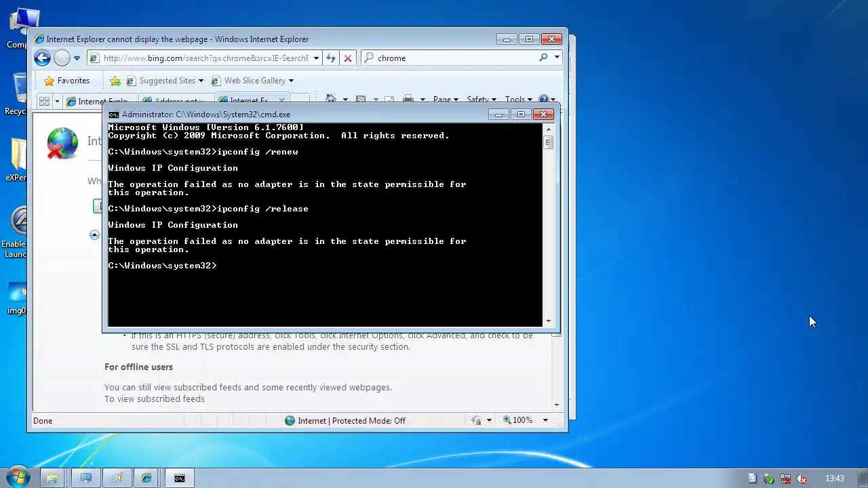Stop loading with the red X icon
This screenshot has height=488, width=868.
click(348, 58)
